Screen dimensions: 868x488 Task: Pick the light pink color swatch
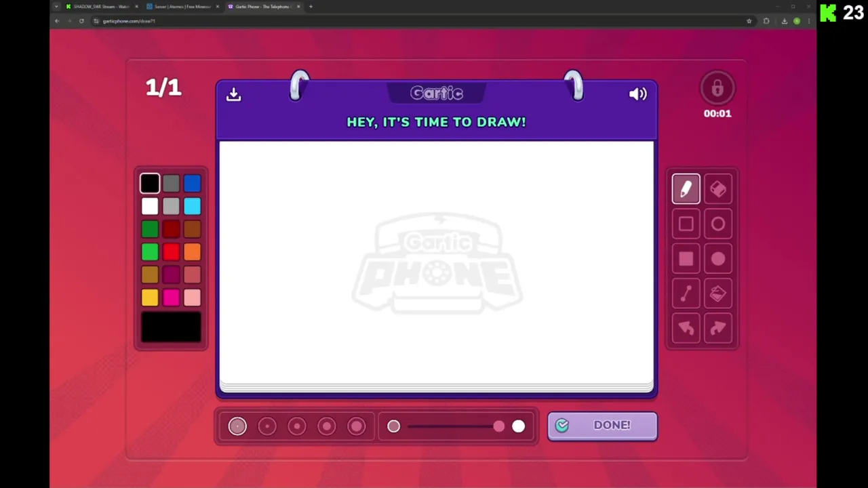point(192,298)
